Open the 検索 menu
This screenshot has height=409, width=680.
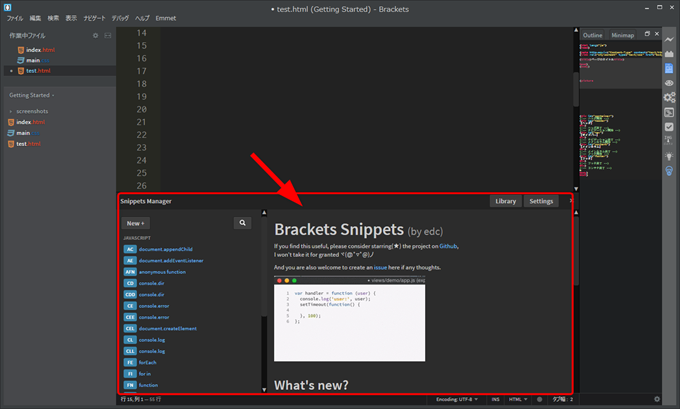tap(53, 18)
